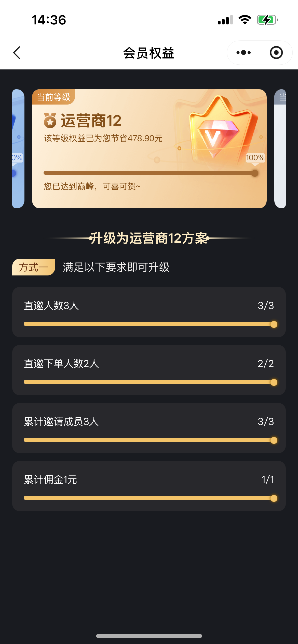Open the 累计邀请成员3人 requirement row
Image resolution: width=298 pixels, height=644 pixels.
pos(149,428)
